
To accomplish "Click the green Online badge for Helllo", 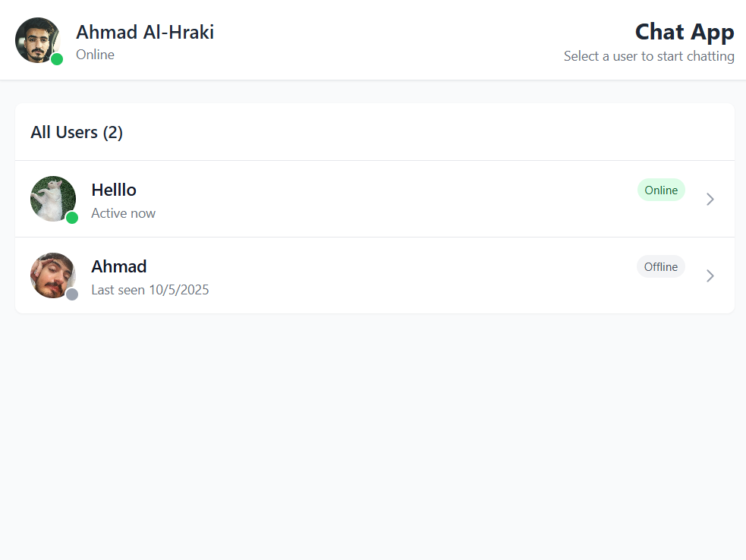I will click(661, 190).
